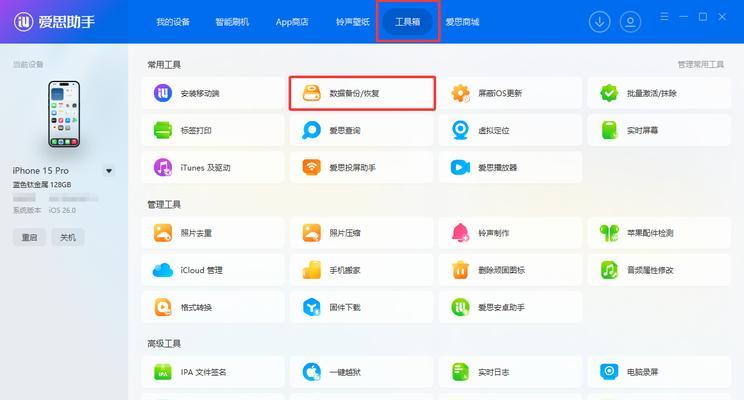
Task: Click the 蓝色钛金属 128GB text
Action: tap(42, 185)
